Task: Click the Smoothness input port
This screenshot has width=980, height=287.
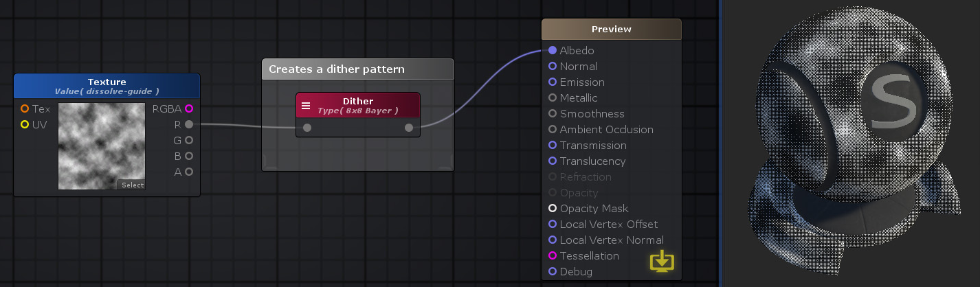Action: point(553,113)
